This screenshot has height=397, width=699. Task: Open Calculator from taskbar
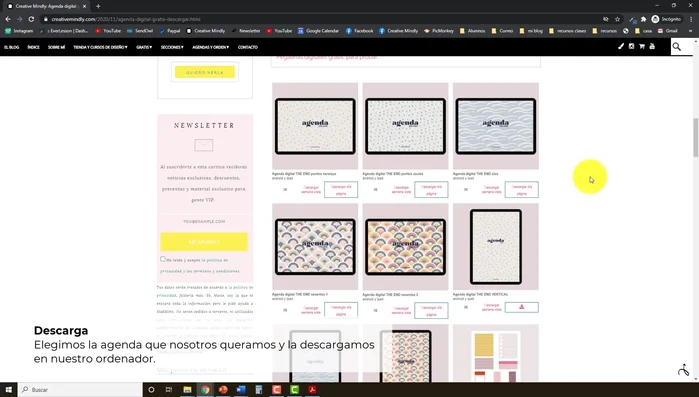(259, 389)
